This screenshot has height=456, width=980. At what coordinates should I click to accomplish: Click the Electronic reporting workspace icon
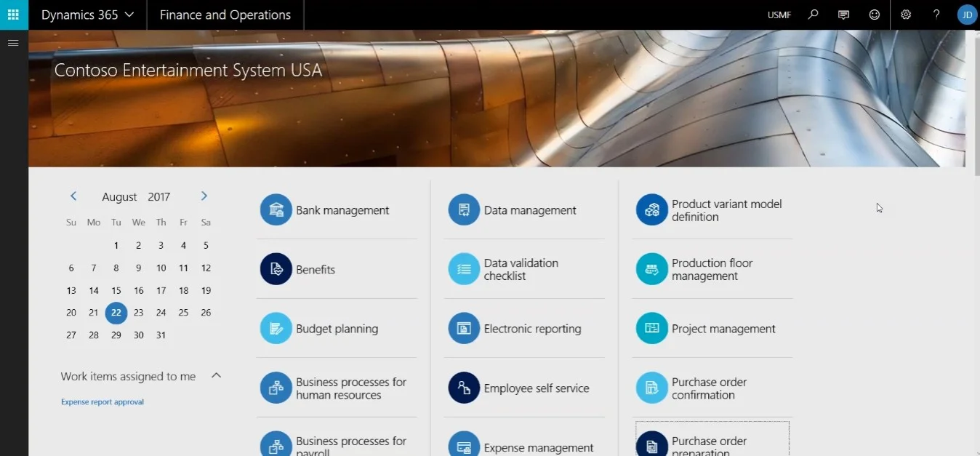(464, 329)
